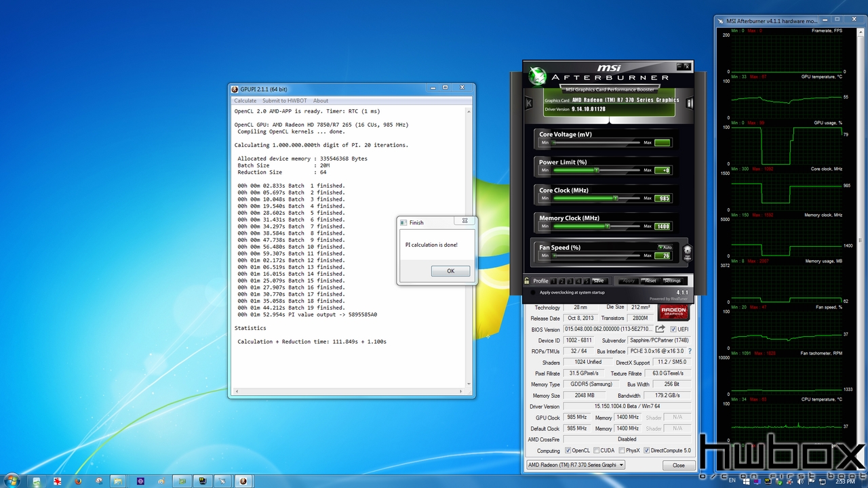
Task: Click OK in the Finish dialog
Action: pyautogui.click(x=450, y=270)
